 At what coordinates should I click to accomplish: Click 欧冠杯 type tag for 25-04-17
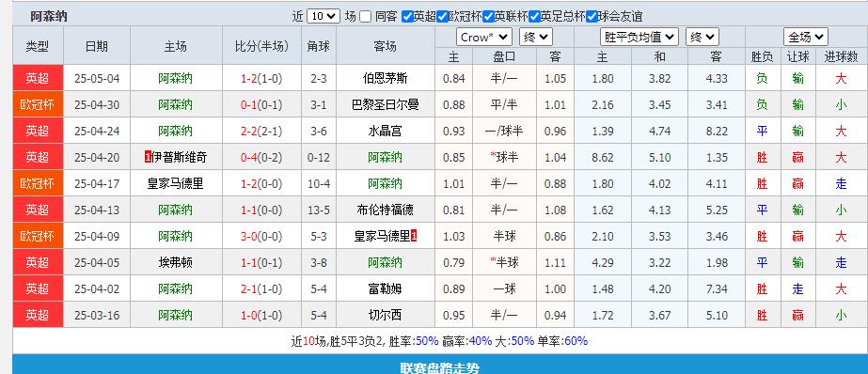[x=38, y=183]
